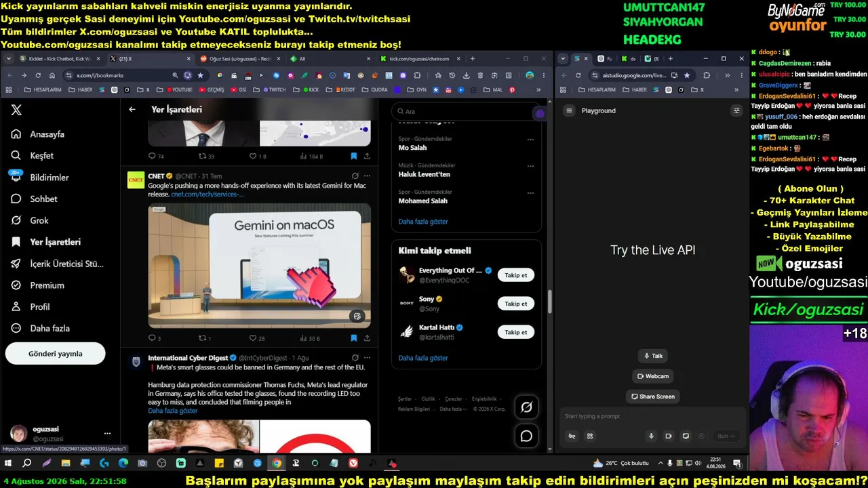Open YOUTUBE bookmark folder in left browser

pyautogui.click(x=178, y=89)
